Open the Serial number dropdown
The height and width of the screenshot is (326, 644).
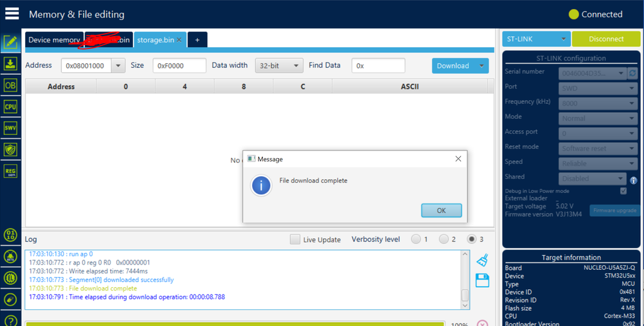(592, 73)
